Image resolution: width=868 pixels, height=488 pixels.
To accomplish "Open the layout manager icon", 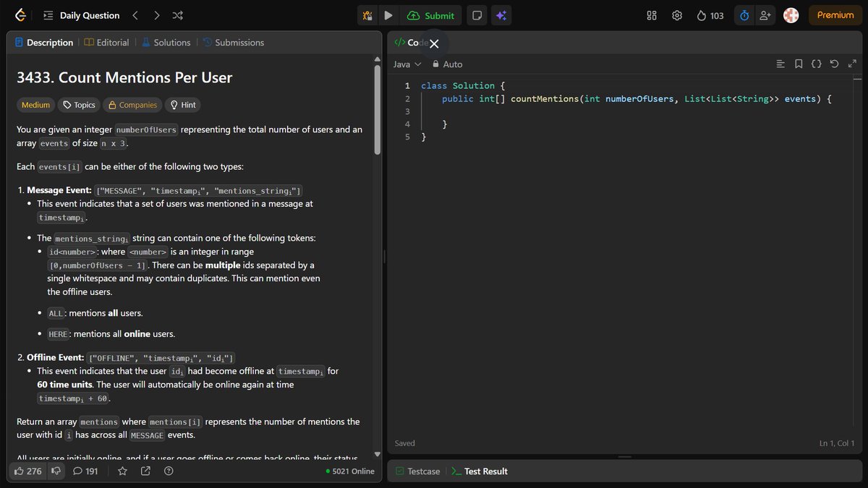I will pos(652,15).
